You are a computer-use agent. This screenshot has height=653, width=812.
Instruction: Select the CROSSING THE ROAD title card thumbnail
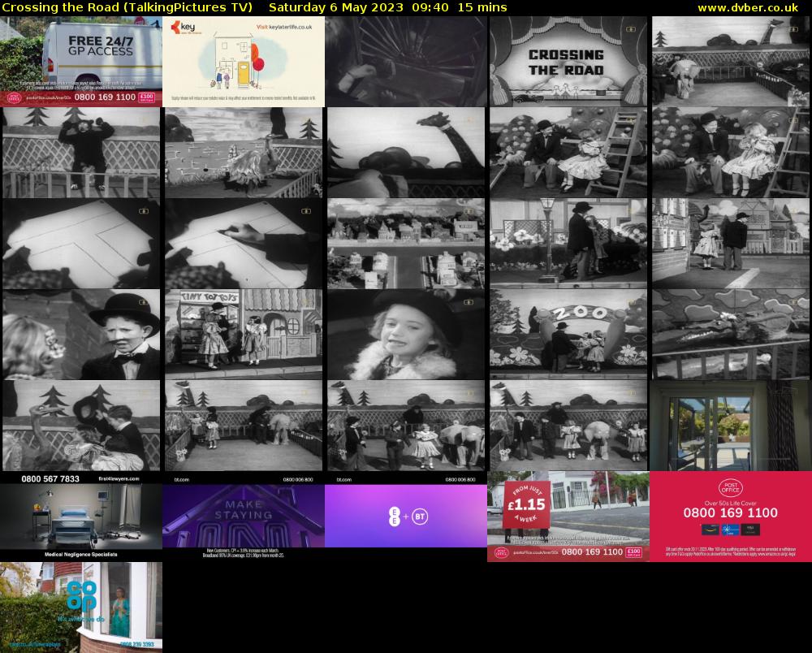(x=568, y=62)
